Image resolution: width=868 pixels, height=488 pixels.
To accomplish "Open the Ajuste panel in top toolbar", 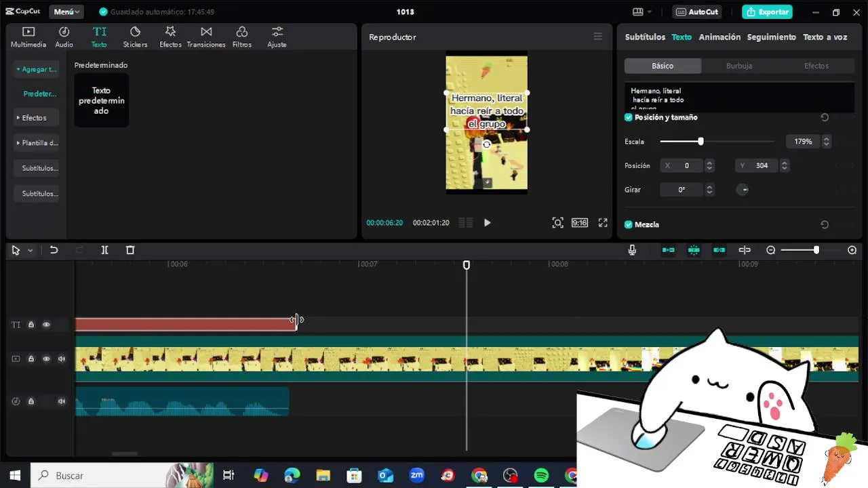I will click(277, 37).
